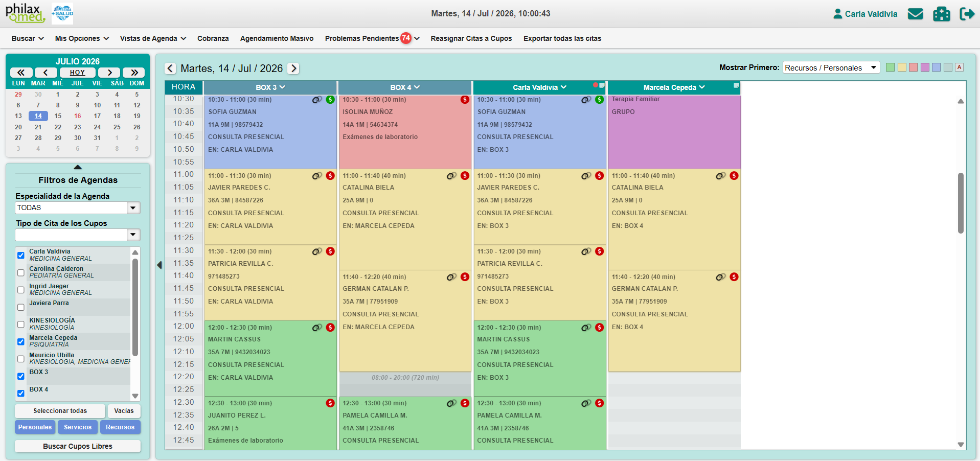
Task: Click red payment icon on Juanito Perez appointment
Action: click(330, 403)
